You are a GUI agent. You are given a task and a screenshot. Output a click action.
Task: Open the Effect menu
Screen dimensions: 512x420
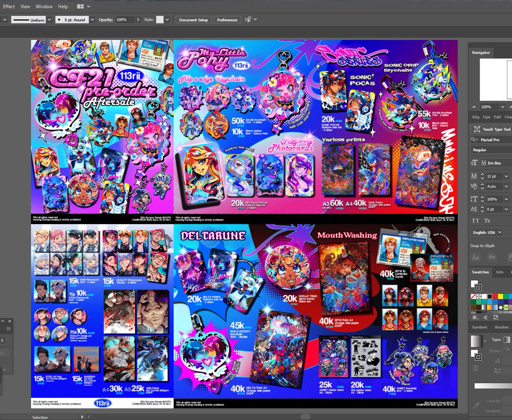pos(9,6)
